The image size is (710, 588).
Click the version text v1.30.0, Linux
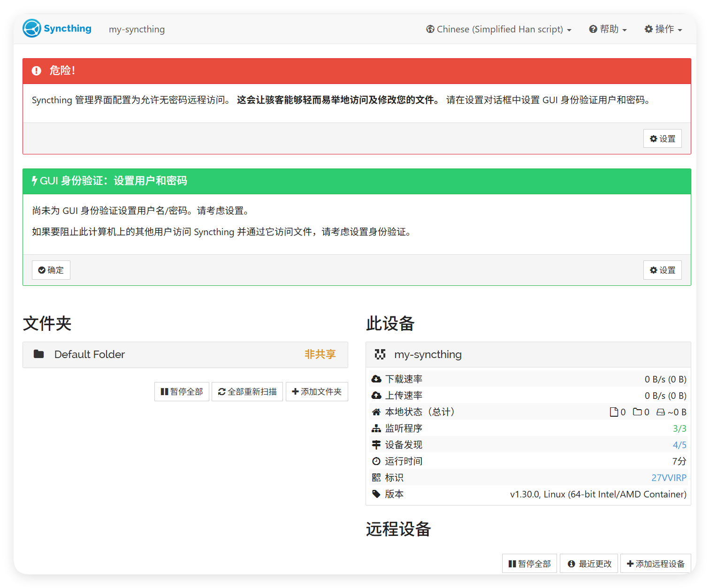click(598, 494)
